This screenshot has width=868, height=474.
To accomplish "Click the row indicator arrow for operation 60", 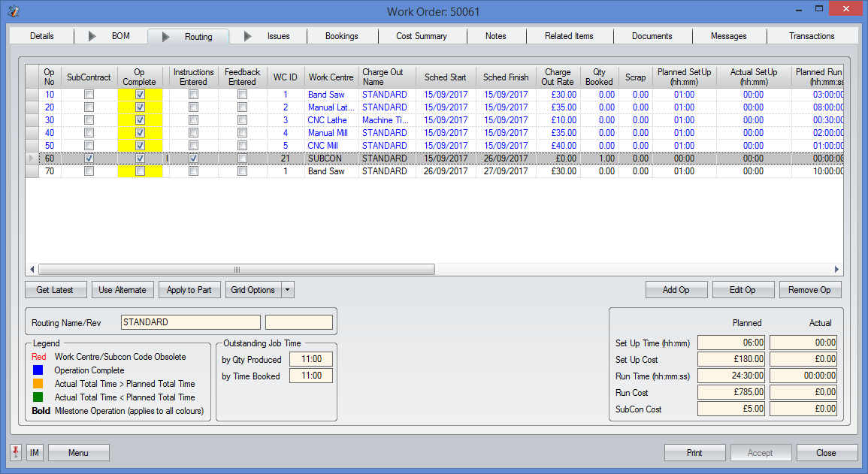I will 32,159.
